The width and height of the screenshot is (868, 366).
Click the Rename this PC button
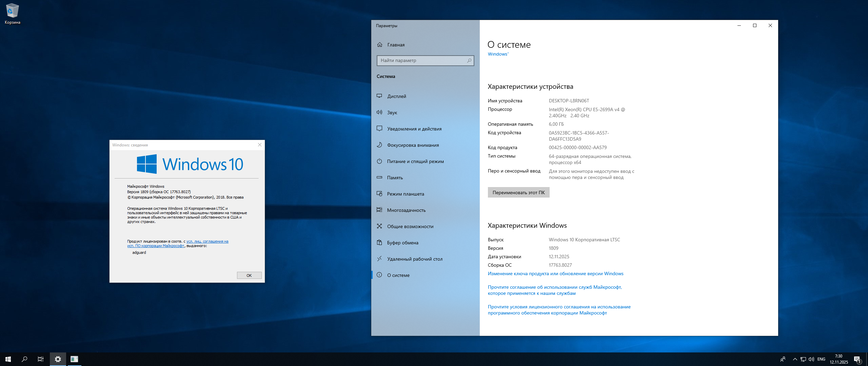coord(518,192)
